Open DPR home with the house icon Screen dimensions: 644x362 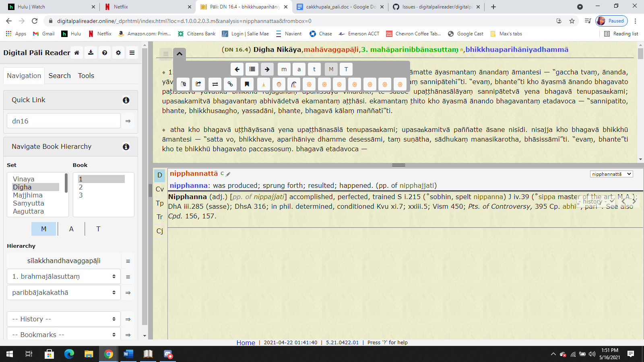(76, 52)
